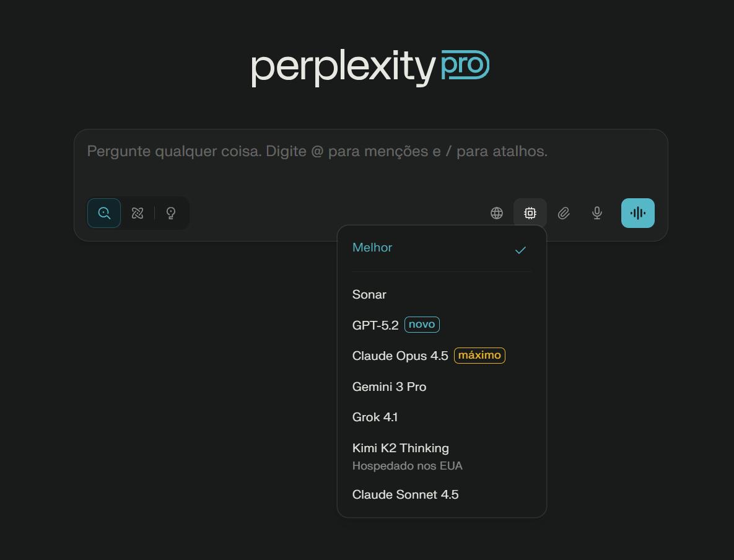Viewport: 734px width, 560px height.
Task: Click the model selector chip icon
Action: point(530,213)
